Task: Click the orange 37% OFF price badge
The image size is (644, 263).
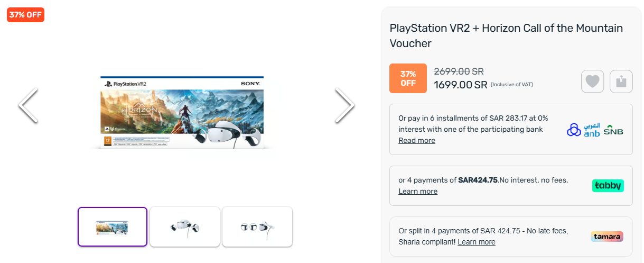Action: (x=408, y=78)
